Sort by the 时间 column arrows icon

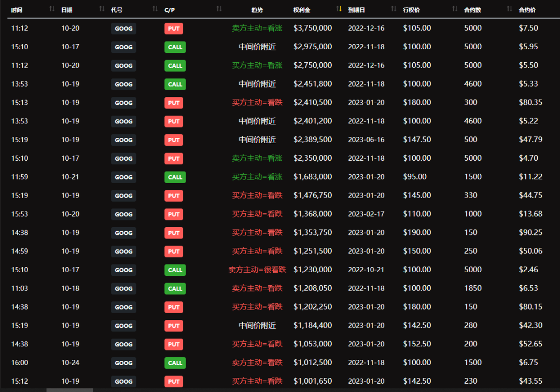tap(52, 9)
